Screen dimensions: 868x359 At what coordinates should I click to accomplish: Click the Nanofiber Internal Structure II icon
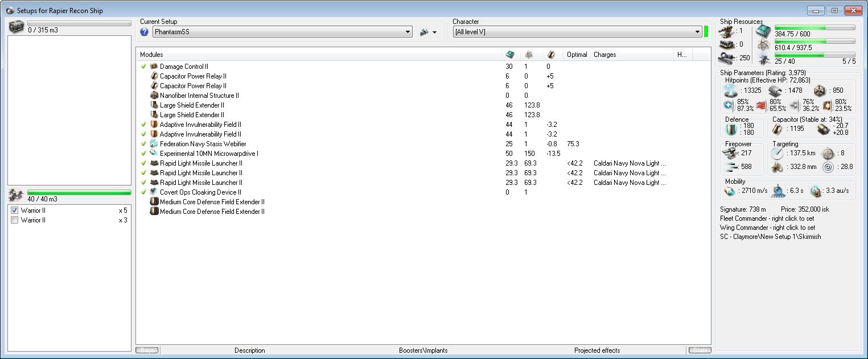pos(154,96)
